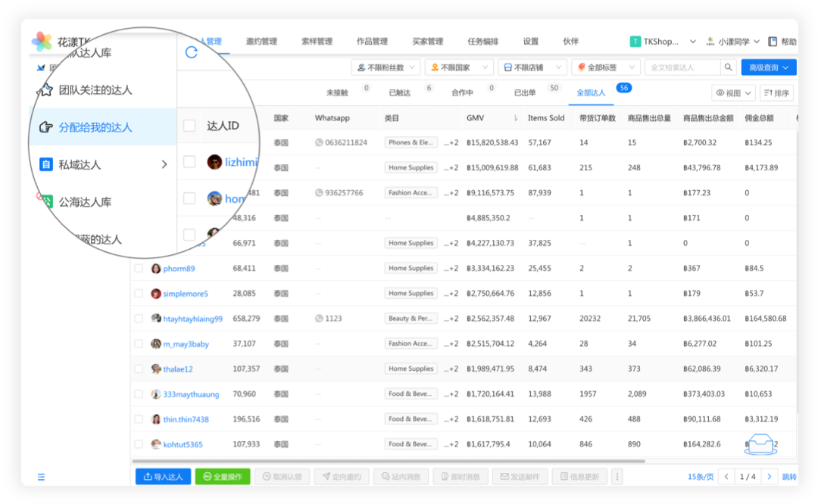818x504 pixels.
Task: Click the previous page arrow in pagination
Action: (x=726, y=477)
